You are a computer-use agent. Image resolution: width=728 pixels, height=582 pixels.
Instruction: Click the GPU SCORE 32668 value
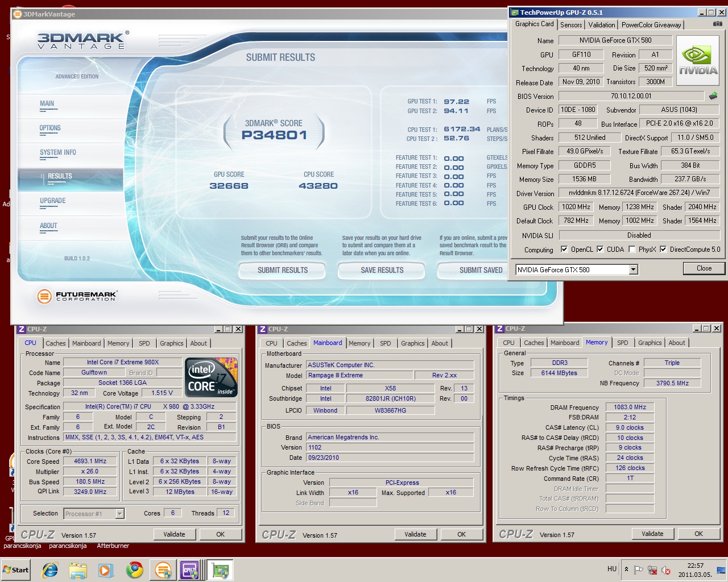(229, 186)
